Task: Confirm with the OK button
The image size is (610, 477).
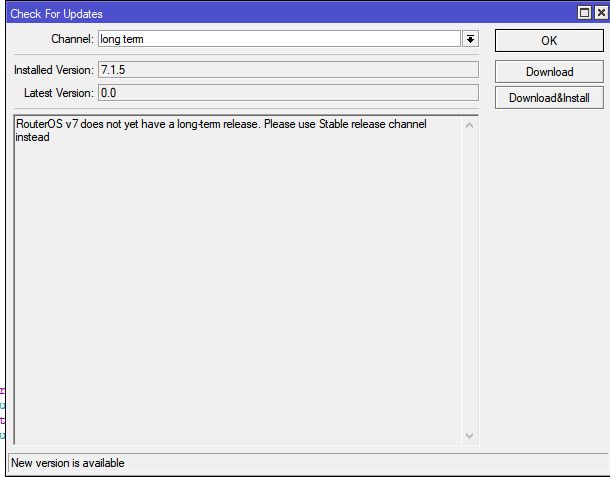Action: (549, 40)
